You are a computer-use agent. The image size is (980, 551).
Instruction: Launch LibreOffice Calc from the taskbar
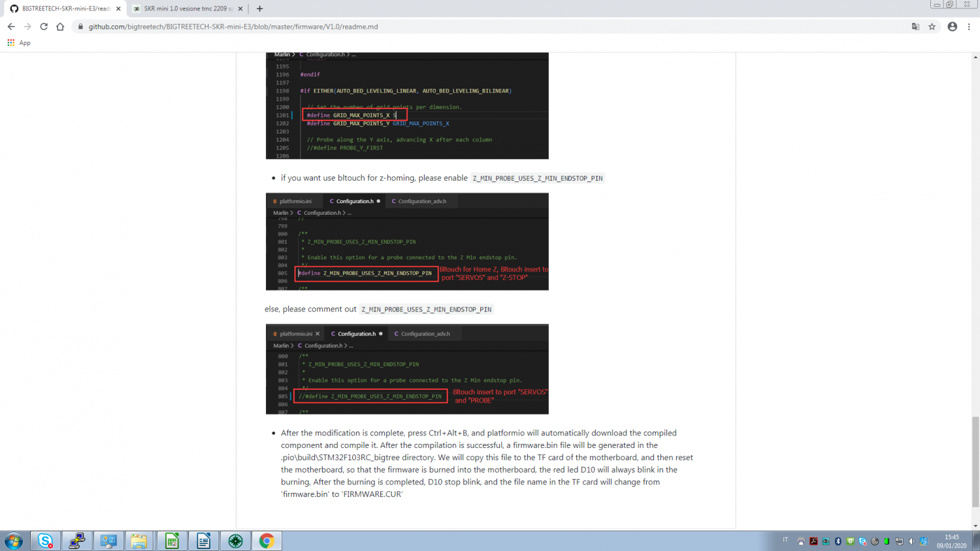click(172, 541)
